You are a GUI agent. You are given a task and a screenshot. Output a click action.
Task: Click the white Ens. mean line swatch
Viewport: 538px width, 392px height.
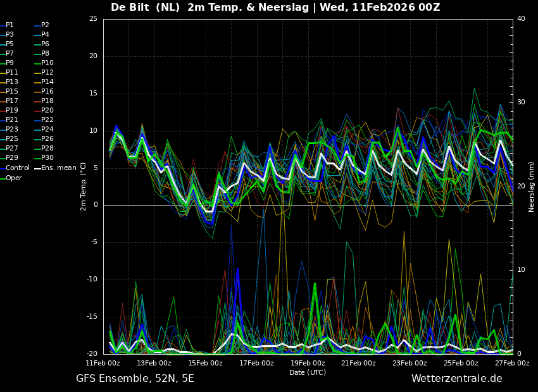(x=37, y=168)
